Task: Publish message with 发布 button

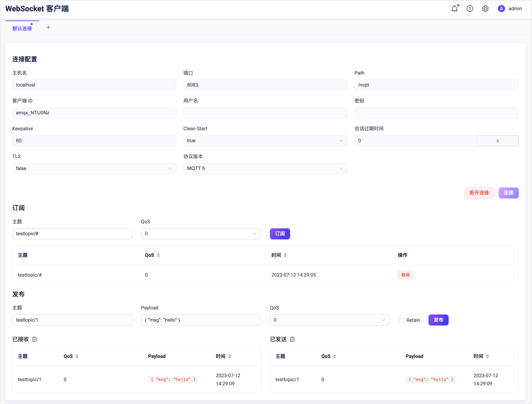Action: pyautogui.click(x=438, y=320)
